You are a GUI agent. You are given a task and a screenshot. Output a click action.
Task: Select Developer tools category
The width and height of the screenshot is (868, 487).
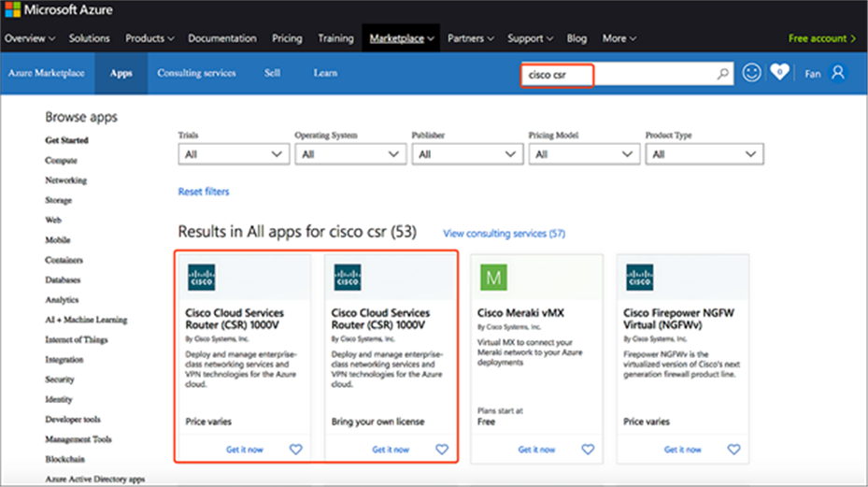(73, 420)
